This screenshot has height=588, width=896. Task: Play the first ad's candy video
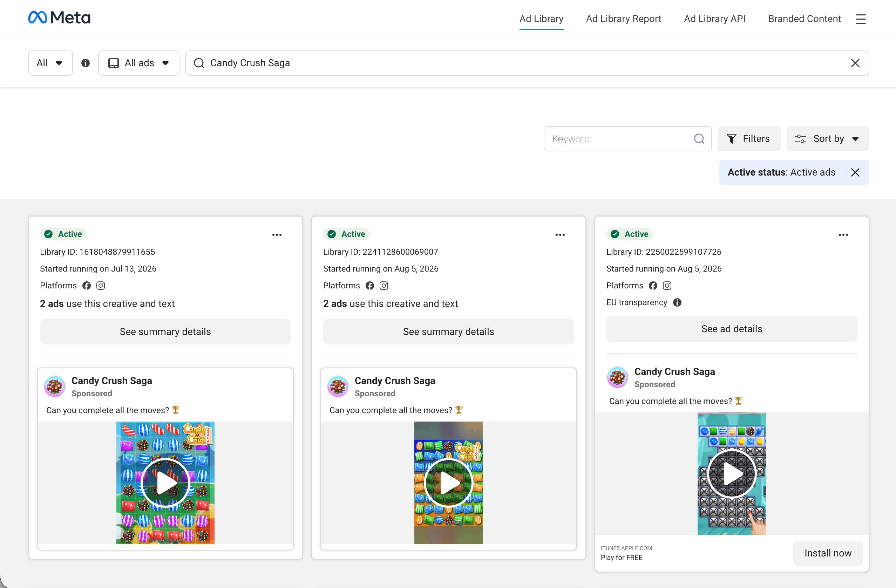pyautogui.click(x=165, y=483)
